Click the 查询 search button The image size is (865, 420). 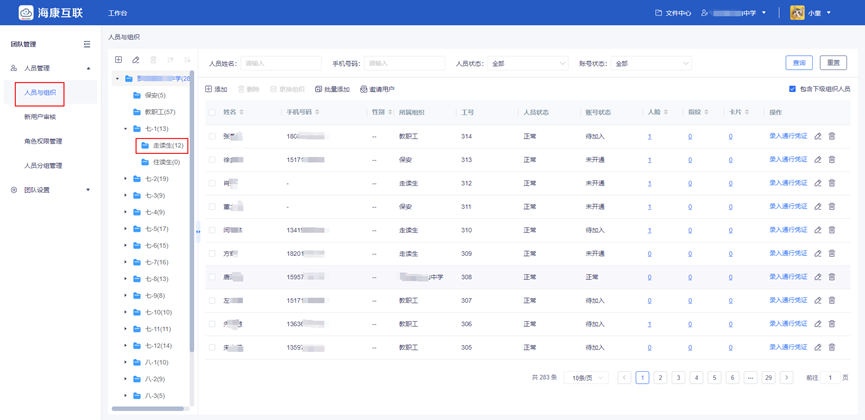coord(799,63)
